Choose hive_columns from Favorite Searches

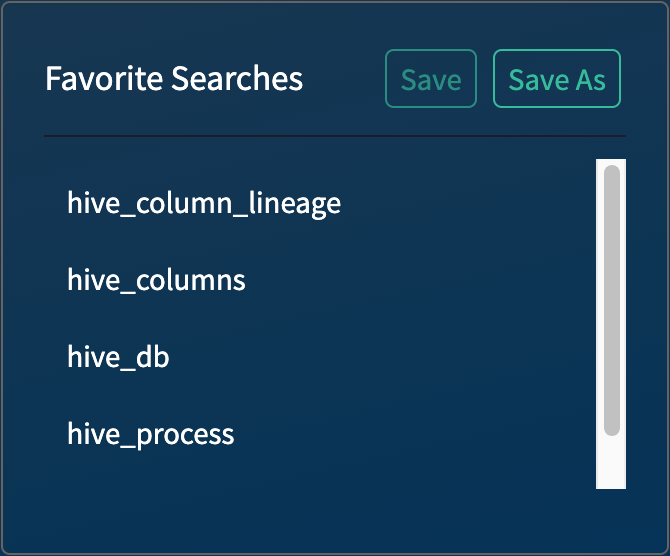(156, 279)
